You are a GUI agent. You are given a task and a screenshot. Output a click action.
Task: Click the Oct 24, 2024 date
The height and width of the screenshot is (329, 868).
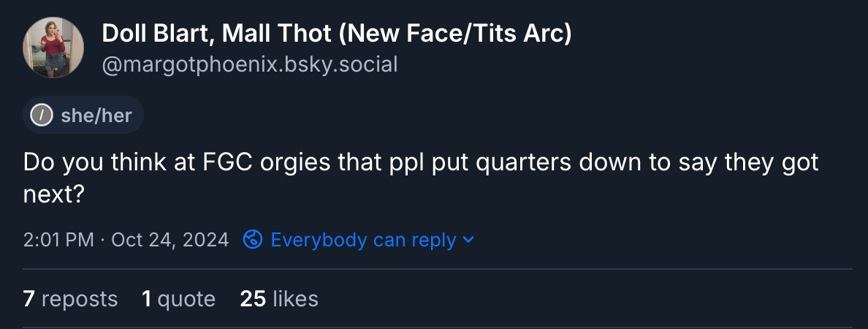click(x=170, y=239)
